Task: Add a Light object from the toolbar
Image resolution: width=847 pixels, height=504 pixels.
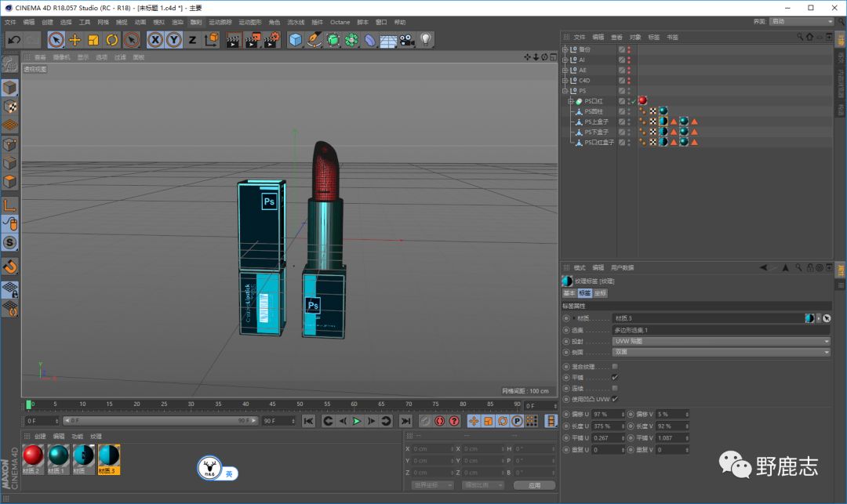Action: 426,40
